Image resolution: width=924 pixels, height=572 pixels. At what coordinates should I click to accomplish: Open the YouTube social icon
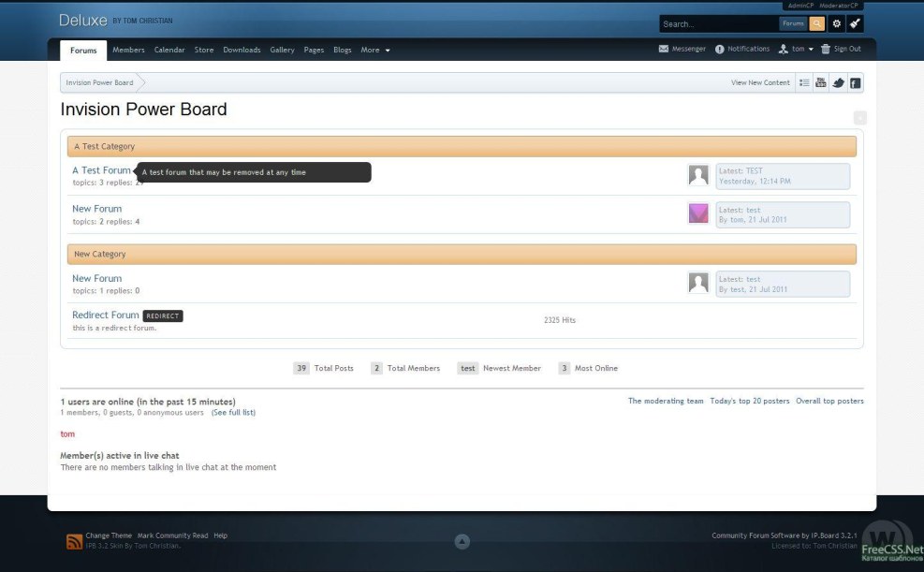tap(821, 82)
